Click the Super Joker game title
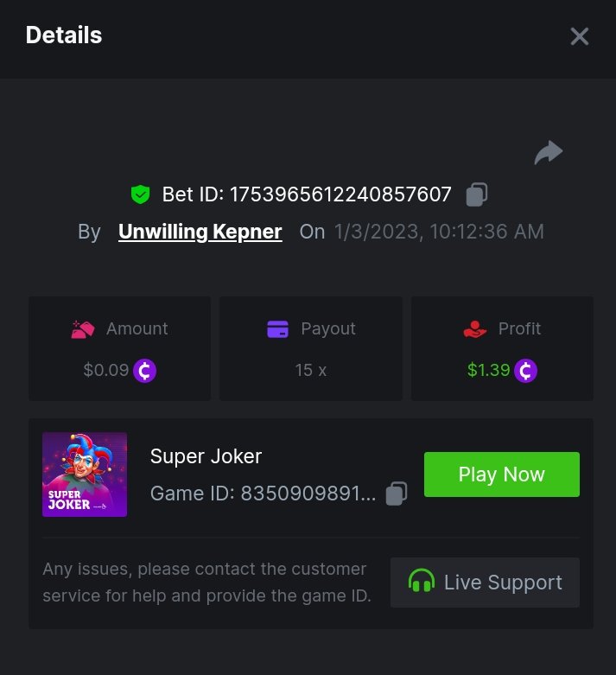 coord(206,456)
